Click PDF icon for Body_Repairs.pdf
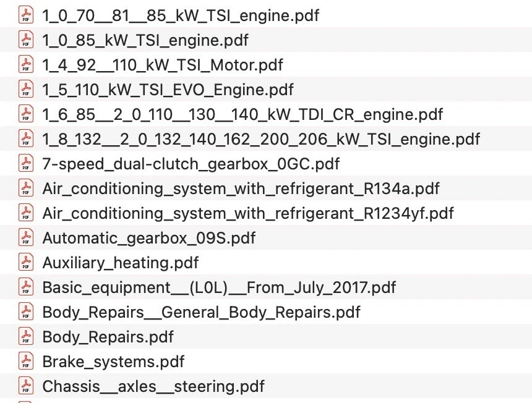The image size is (532, 403). (26, 337)
